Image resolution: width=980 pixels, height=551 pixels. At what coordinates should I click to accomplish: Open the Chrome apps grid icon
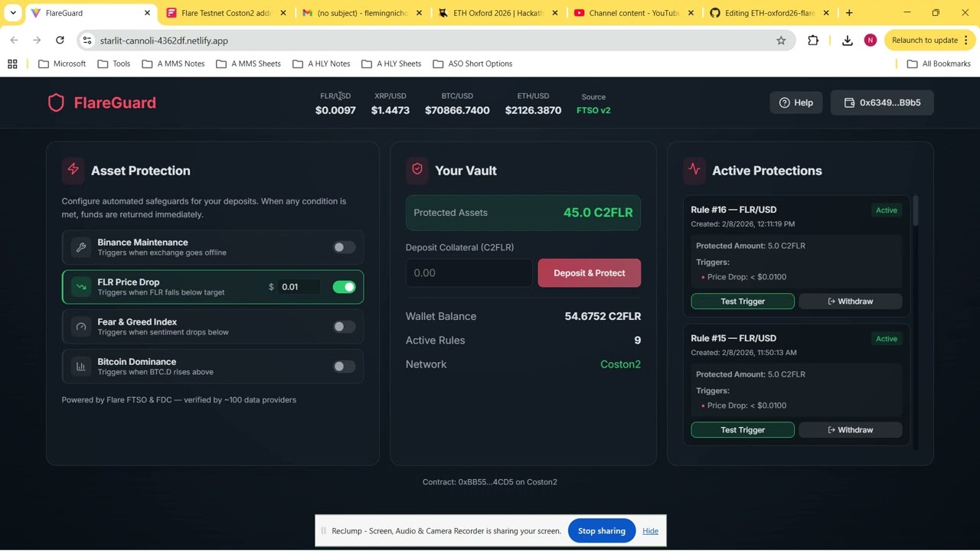click(x=12, y=64)
